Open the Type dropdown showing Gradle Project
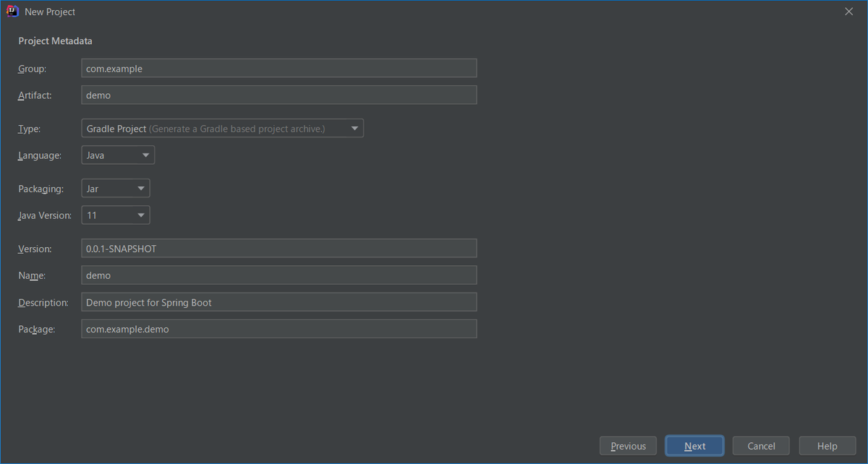Screen dimensions: 868x464 223,129
